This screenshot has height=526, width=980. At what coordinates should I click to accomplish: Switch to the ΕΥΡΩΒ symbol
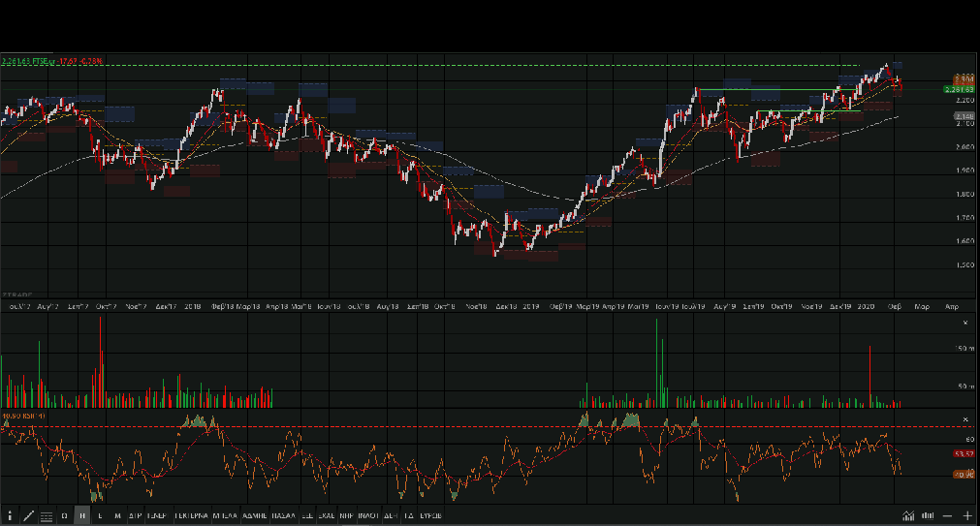tap(430, 516)
